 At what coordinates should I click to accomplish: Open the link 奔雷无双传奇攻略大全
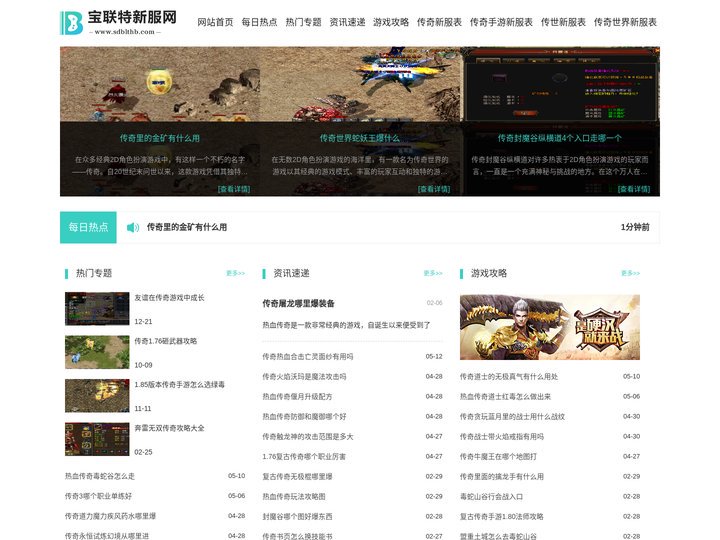point(169,428)
